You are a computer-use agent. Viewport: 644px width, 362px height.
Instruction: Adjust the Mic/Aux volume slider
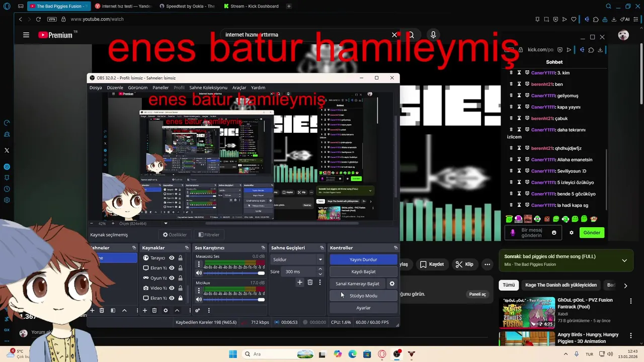click(234, 300)
